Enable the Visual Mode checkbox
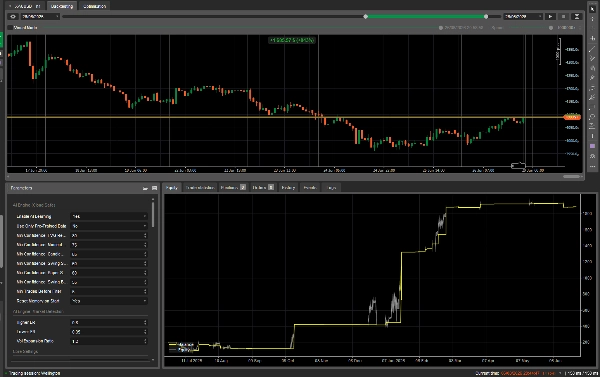The height and width of the screenshot is (377, 600). (10, 28)
